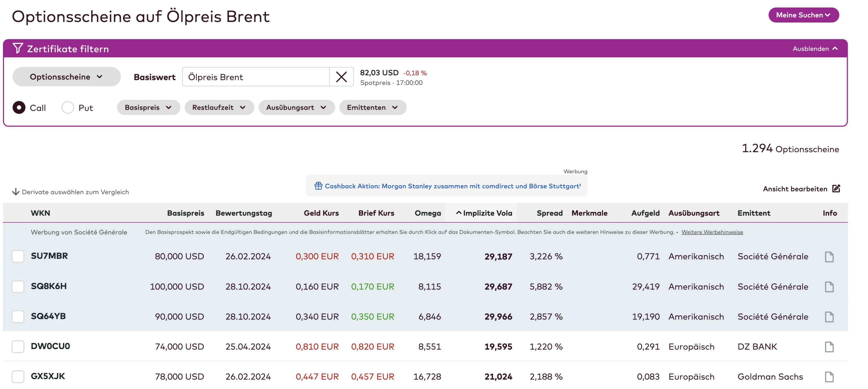Sort table by Omega column header
The height and width of the screenshot is (389, 868).
point(428,213)
